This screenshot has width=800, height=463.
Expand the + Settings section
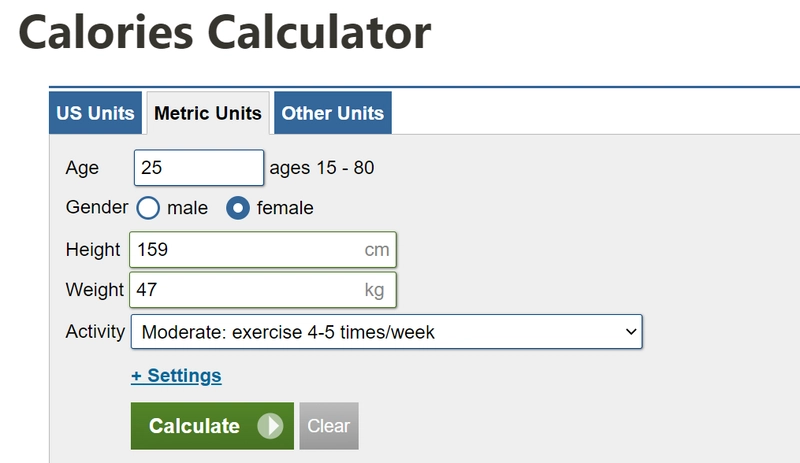click(176, 376)
